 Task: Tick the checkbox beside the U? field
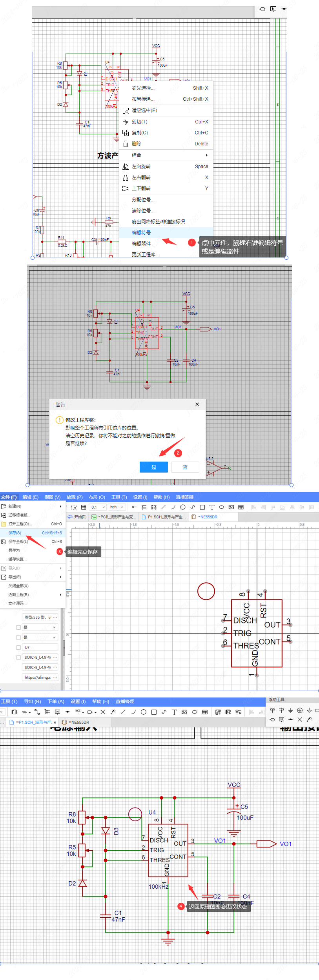tap(18, 647)
